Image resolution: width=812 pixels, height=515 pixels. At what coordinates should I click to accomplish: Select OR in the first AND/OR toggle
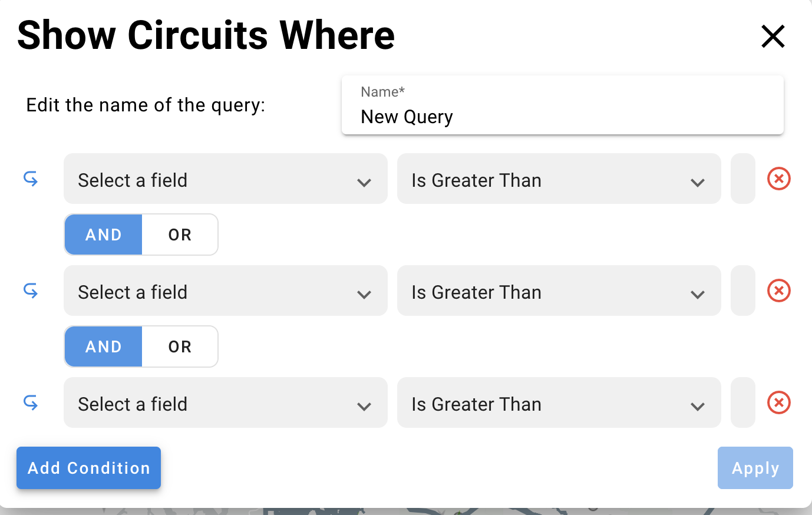coord(180,235)
